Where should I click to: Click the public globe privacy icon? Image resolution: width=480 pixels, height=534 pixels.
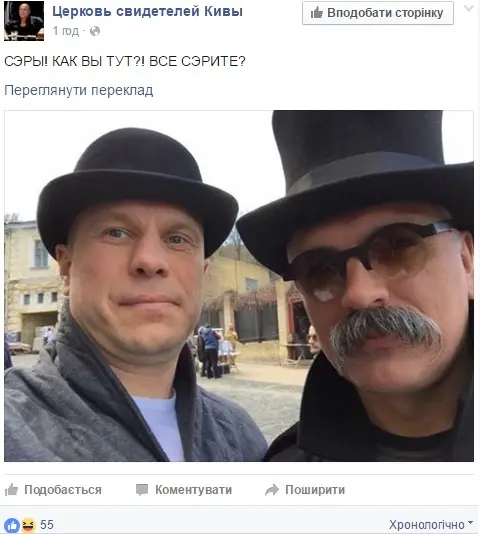click(95, 31)
